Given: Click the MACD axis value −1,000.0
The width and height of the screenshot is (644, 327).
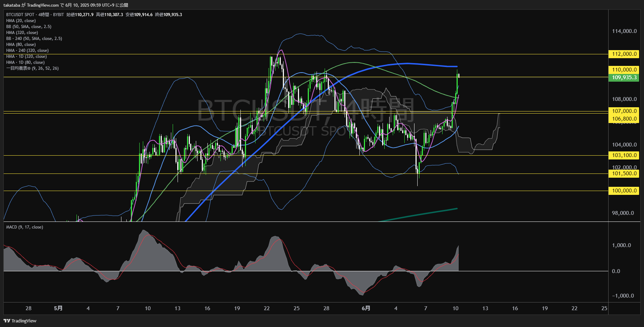Looking at the screenshot, I should [x=623, y=296].
